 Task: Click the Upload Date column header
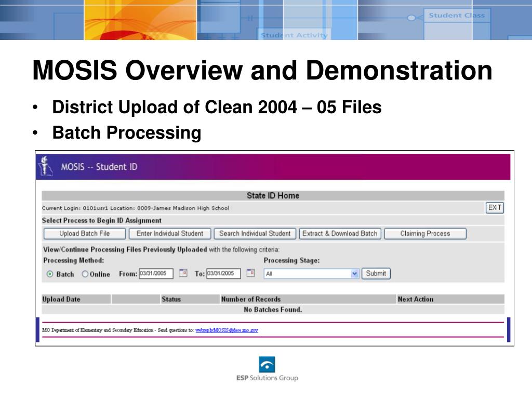(61, 299)
